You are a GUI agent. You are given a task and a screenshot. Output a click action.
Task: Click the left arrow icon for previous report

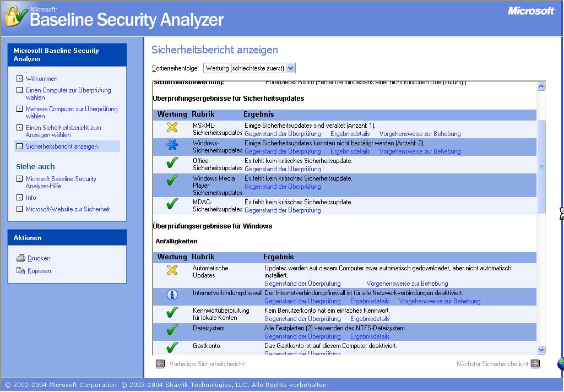(x=160, y=364)
